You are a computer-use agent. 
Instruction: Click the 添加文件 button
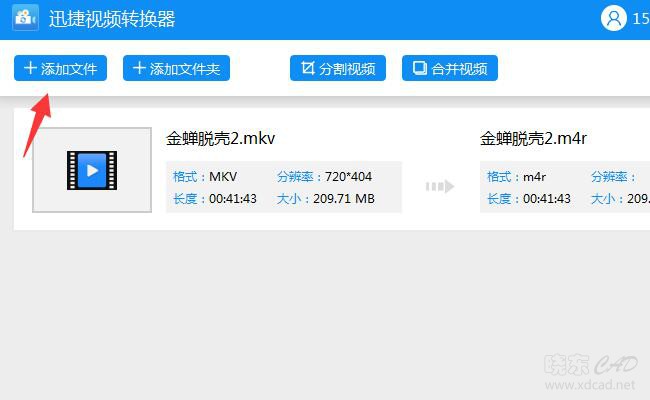coord(61,68)
